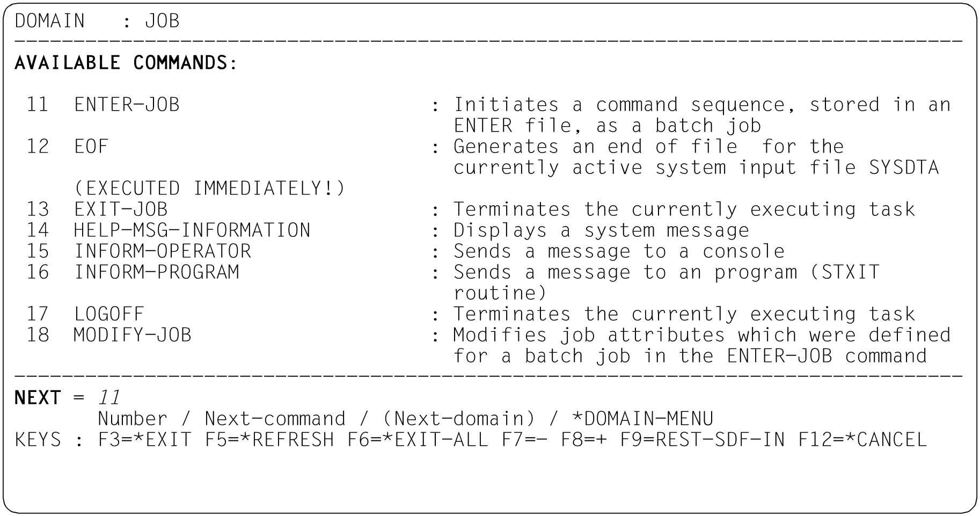Choose the LOGOFF command
The height and width of the screenshot is (516, 980).
109,314
